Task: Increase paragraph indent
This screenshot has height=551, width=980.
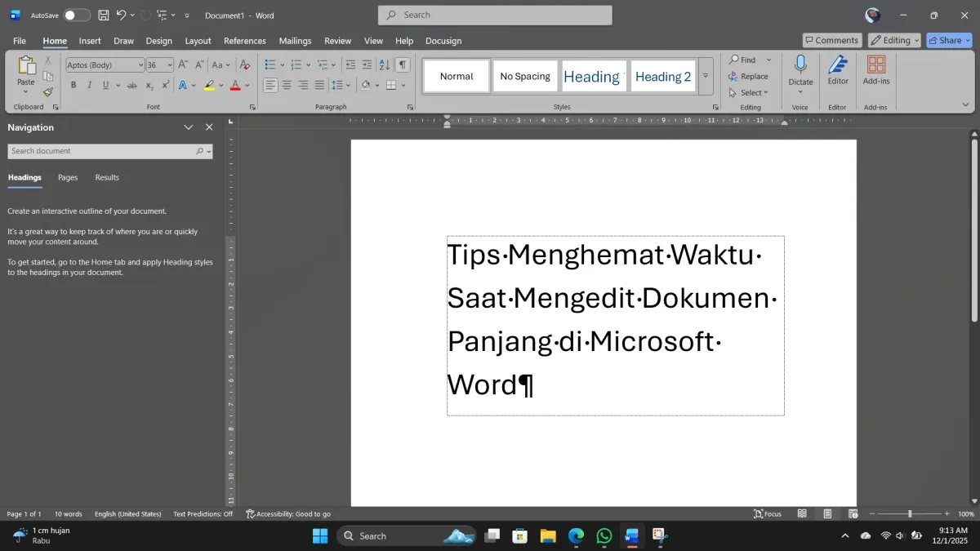Action: (x=367, y=64)
